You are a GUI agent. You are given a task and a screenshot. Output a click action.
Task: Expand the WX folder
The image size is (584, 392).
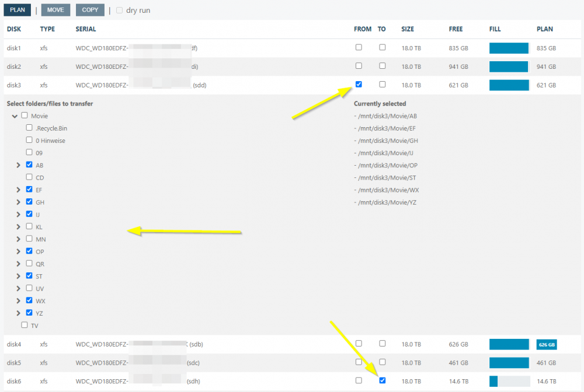tap(18, 300)
